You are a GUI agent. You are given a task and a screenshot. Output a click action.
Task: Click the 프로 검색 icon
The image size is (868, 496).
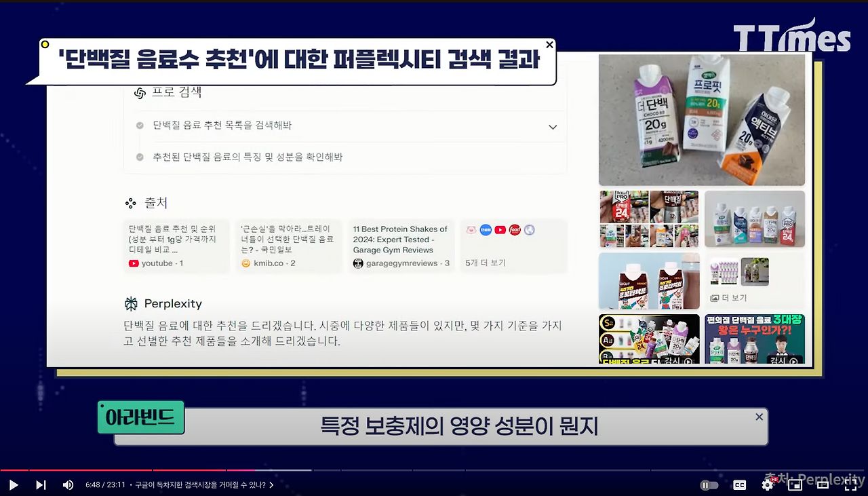pyautogui.click(x=140, y=93)
